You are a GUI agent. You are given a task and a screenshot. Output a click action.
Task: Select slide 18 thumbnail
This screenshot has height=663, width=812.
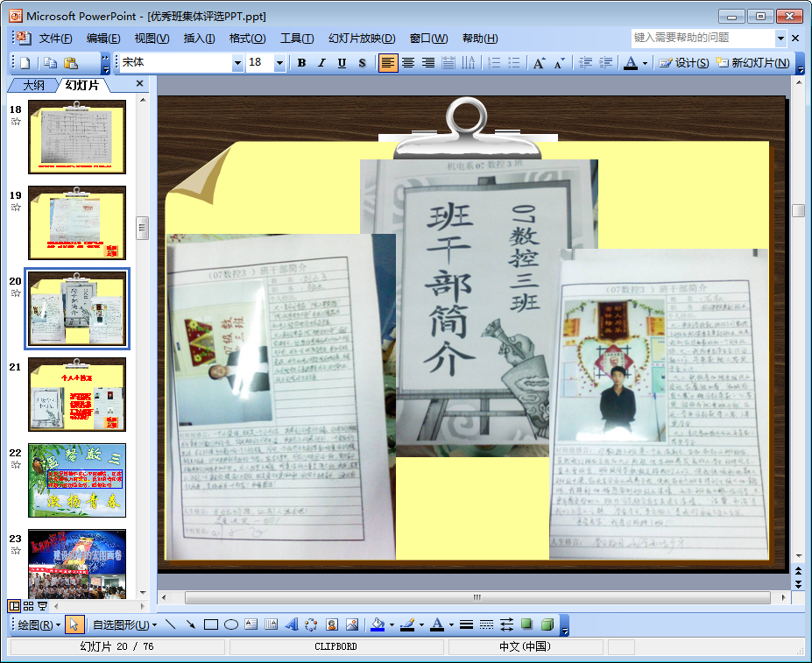pyautogui.click(x=77, y=137)
